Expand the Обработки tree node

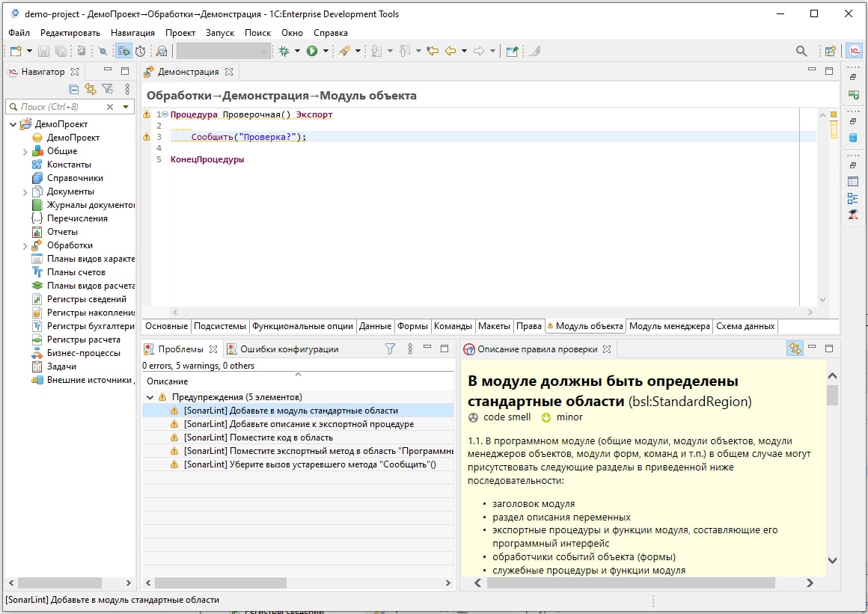[x=25, y=246]
